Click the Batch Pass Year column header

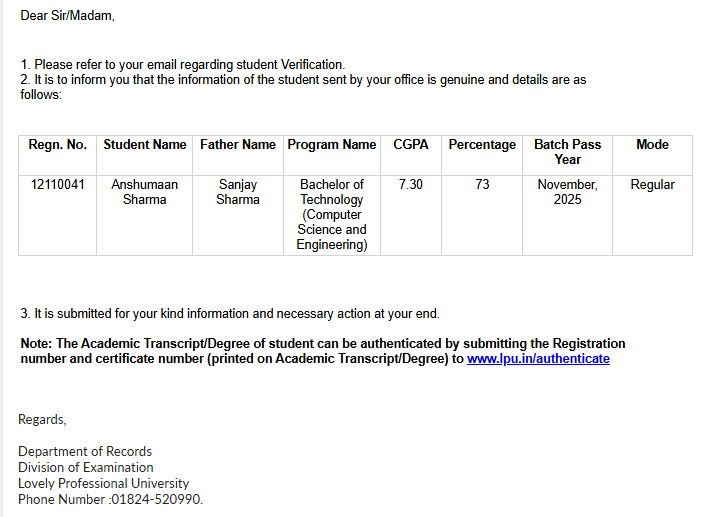point(567,152)
